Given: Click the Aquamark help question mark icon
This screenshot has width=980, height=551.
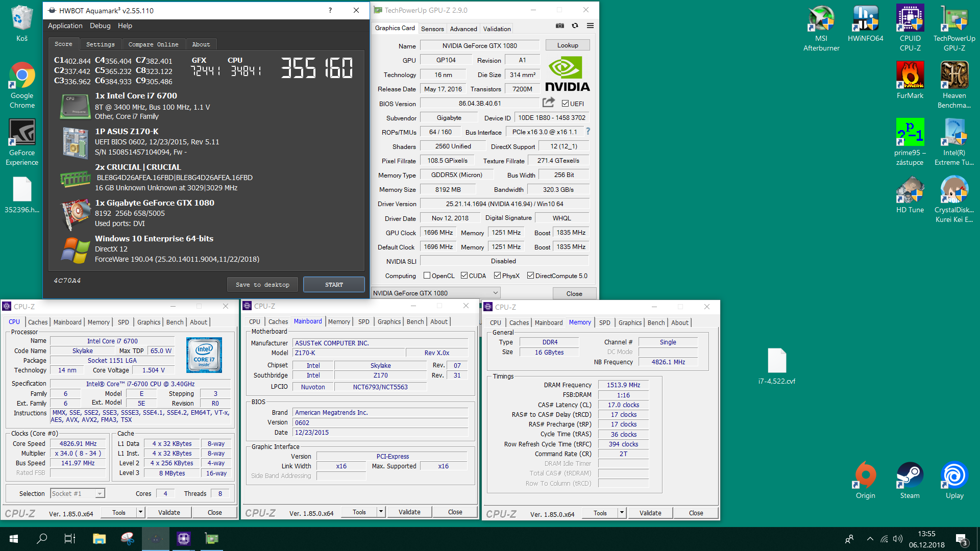Looking at the screenshot, I should 330,10.
